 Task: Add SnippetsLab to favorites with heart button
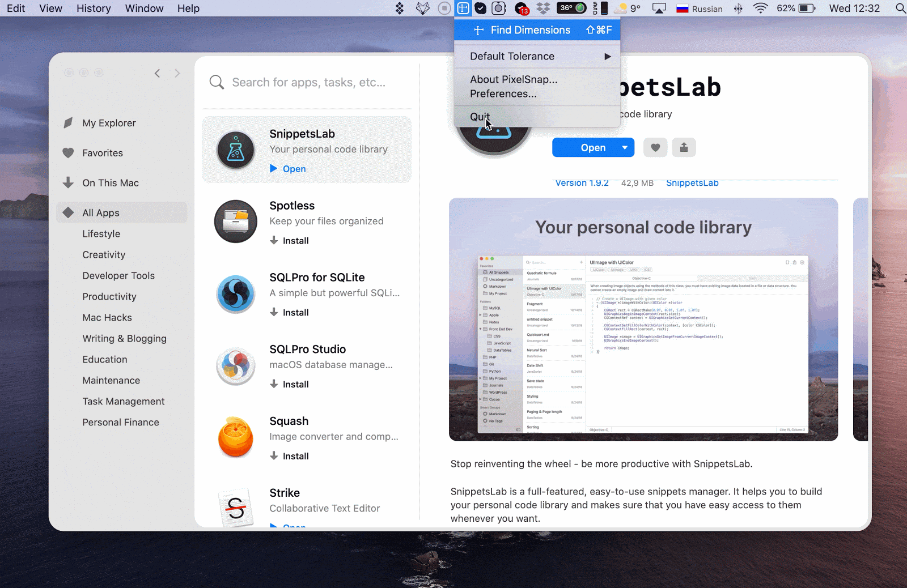click(x=655, y=148)
